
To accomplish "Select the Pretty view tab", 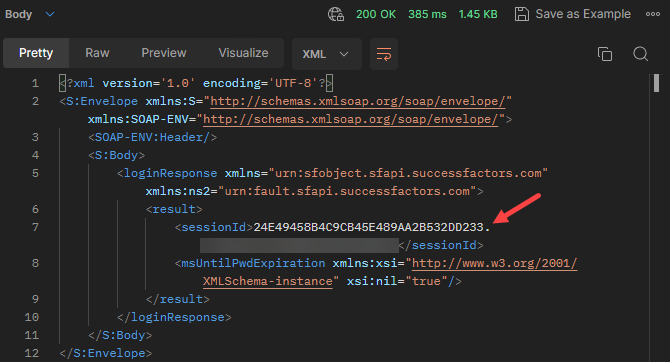I will [x=36, y=53].
